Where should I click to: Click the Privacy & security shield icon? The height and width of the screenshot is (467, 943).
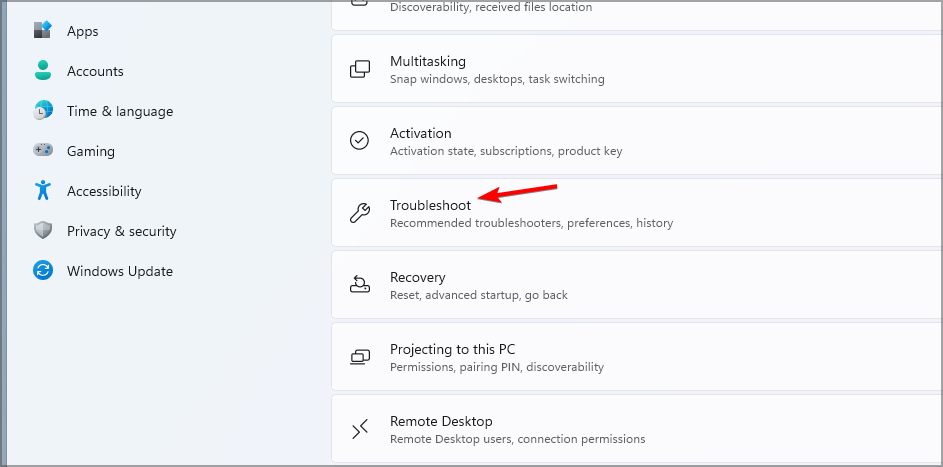42,231
